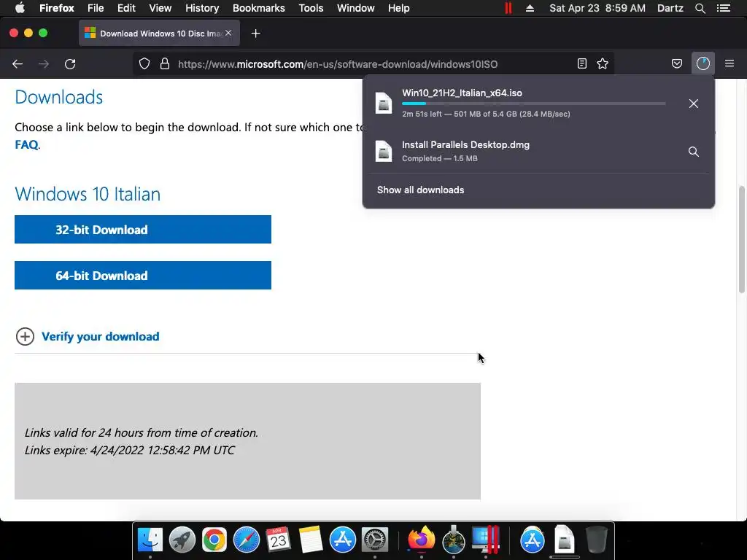Open the Firefox application menu
The image size is (747, 560).
point(57,8)
